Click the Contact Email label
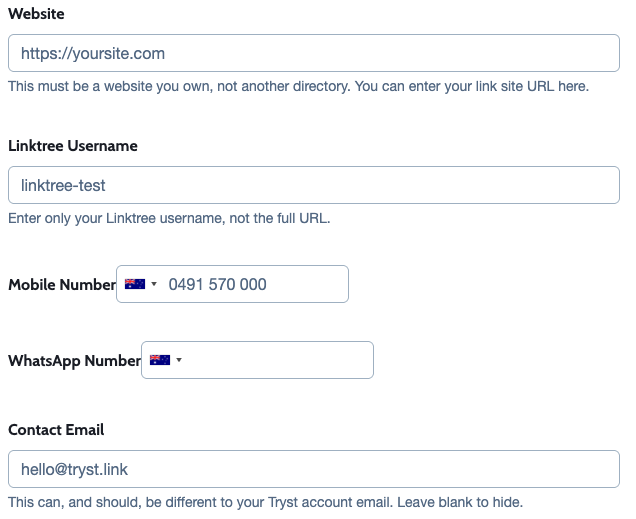 click(x=56, y=429)
